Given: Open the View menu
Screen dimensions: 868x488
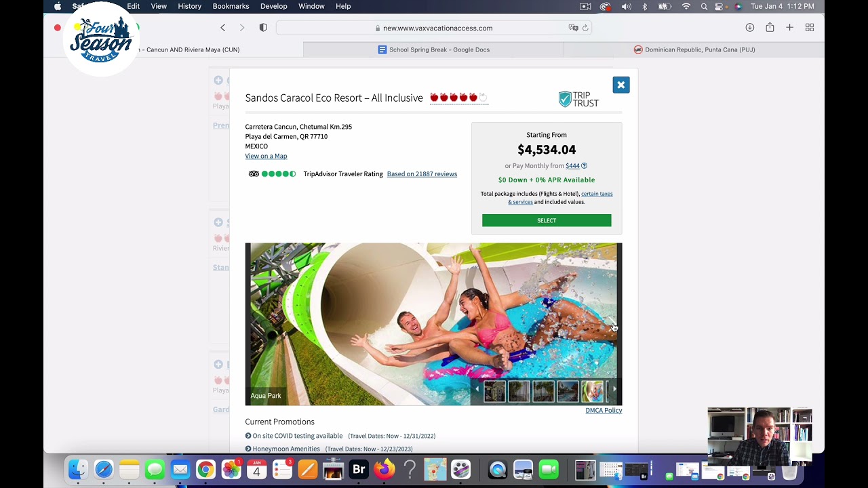Looking at the screenshot, I should point(159,6).
